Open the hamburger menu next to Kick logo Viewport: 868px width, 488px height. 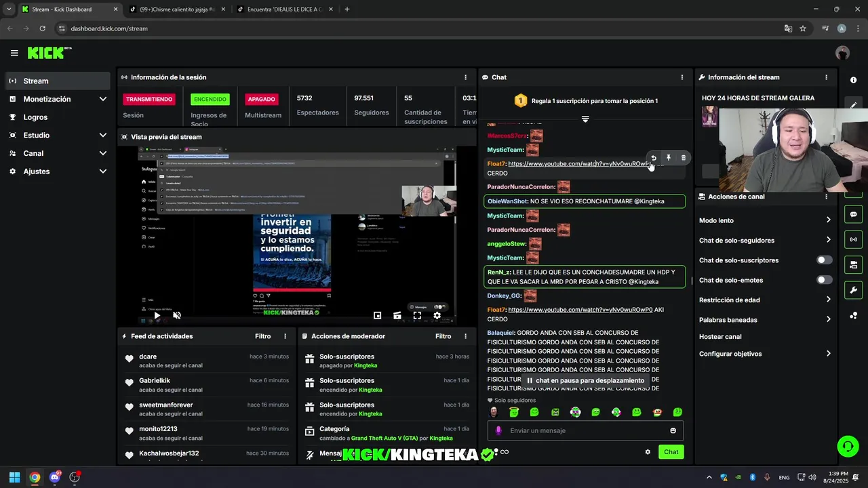coord(14,53)
